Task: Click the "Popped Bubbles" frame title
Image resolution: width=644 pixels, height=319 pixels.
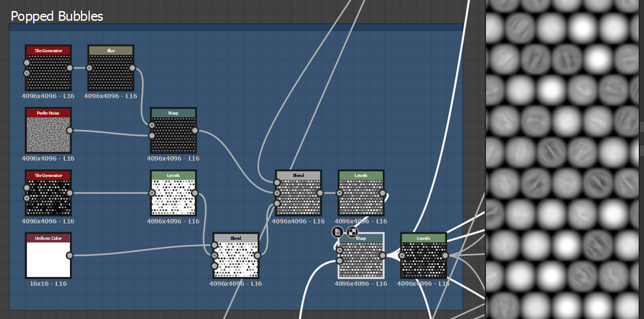Action: click(x=57, y=16)
